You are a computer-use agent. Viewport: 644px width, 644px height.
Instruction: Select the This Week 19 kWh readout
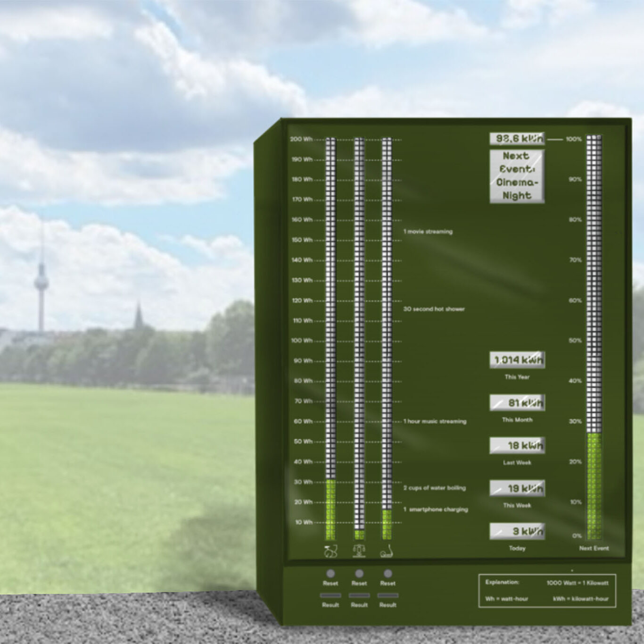(x=517, y=488)
